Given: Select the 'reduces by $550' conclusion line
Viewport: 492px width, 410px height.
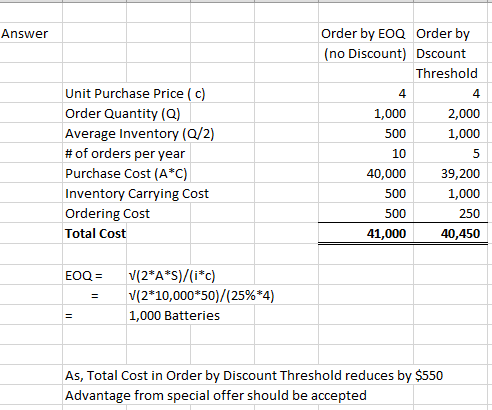Looking at the screenshot, I should click(x=254, y=376).
